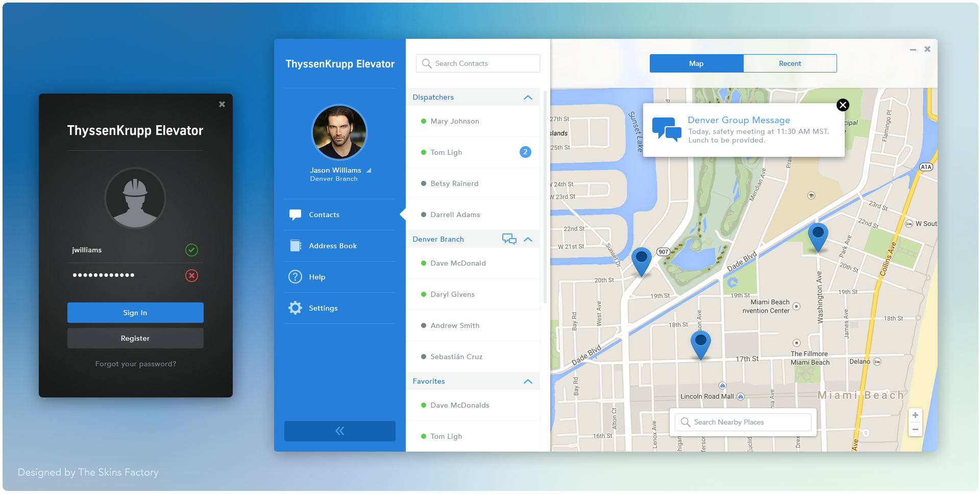Open Tom Ligh's unread badge showing 2
The image size is (980, 494).
point(525,152)
